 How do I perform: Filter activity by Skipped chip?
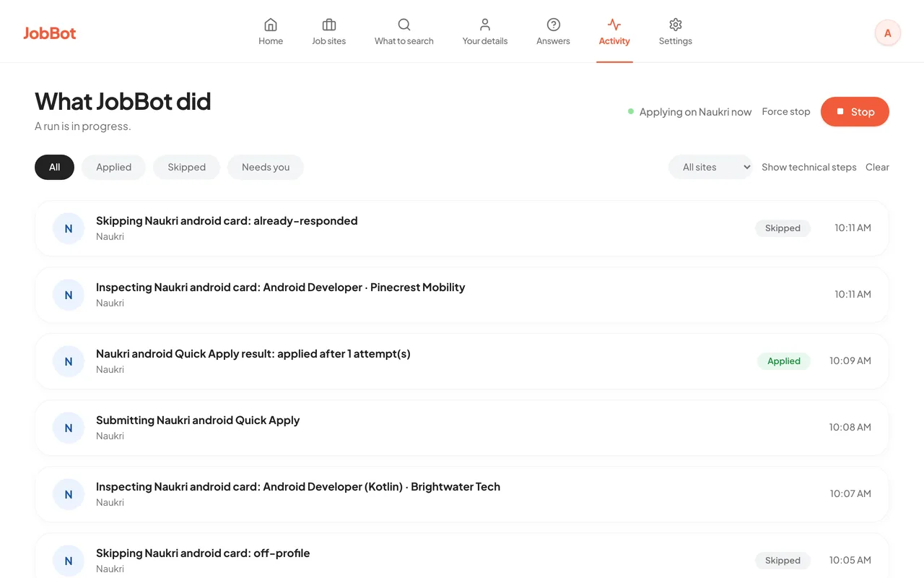point(187,167)
